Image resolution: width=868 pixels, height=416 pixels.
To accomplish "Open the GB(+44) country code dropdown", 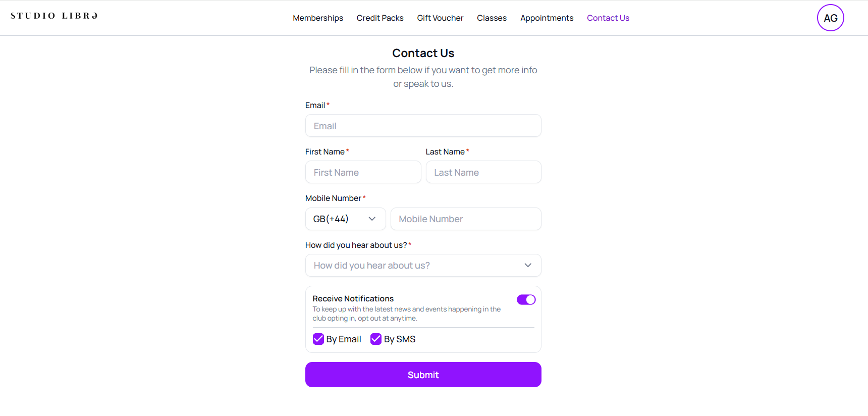I will click(x=345, y=219).
